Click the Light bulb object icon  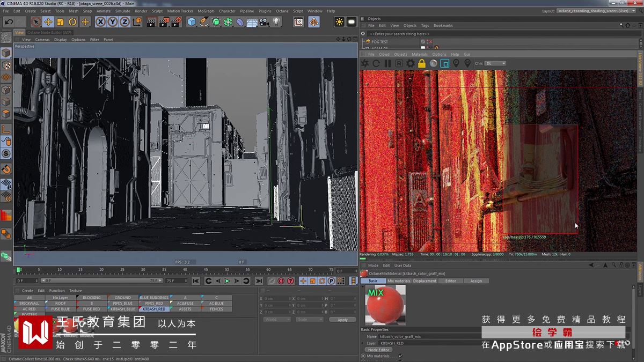point(276,22)
